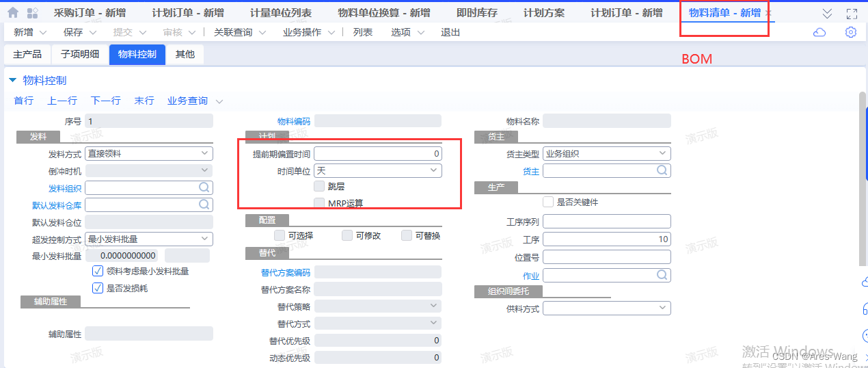Open the settings gear icon
The width and height of the screenshot is (868, 368).
click(851, 32)
